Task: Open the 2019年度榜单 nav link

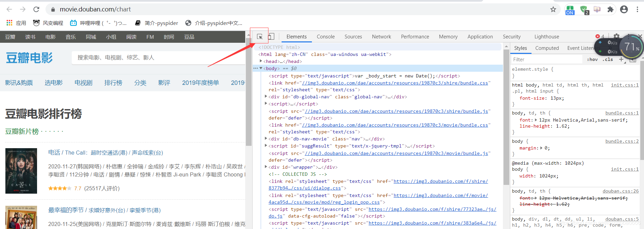Action: click(x=200, y=83)
